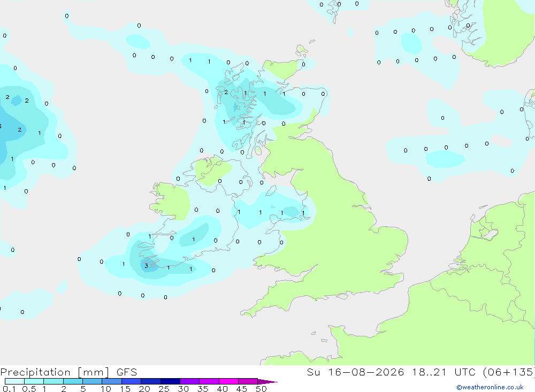Click the '35' legend scale label
Viewport: 535px width, 392px height.
[x=203, y=389]
